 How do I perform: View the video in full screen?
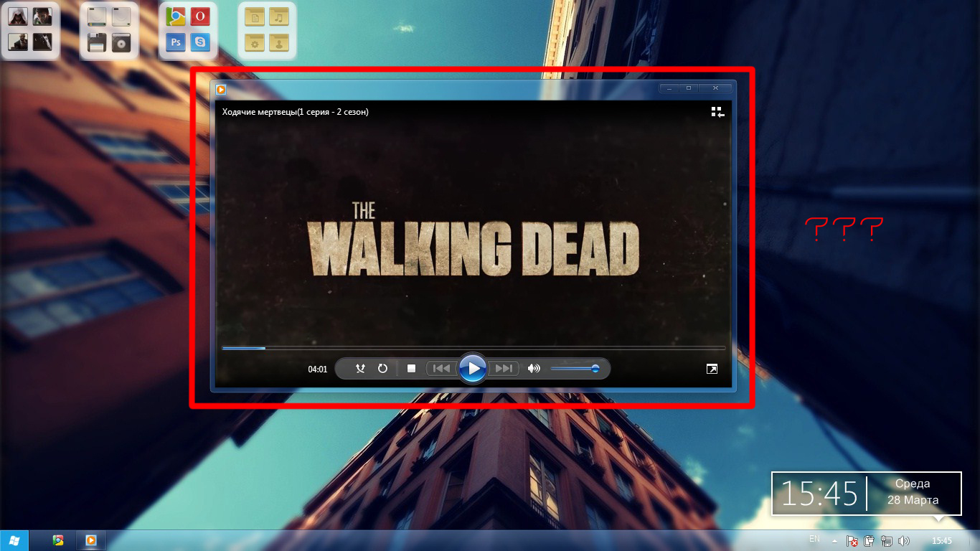click(712, 369)
